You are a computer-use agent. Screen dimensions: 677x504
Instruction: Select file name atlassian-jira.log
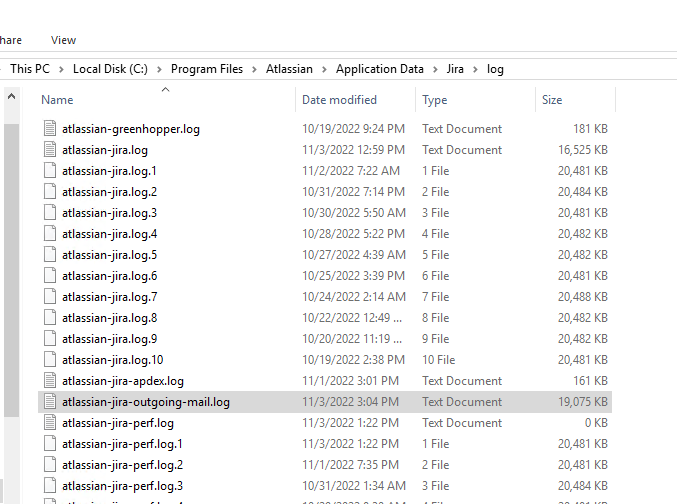tap(105, 150)
